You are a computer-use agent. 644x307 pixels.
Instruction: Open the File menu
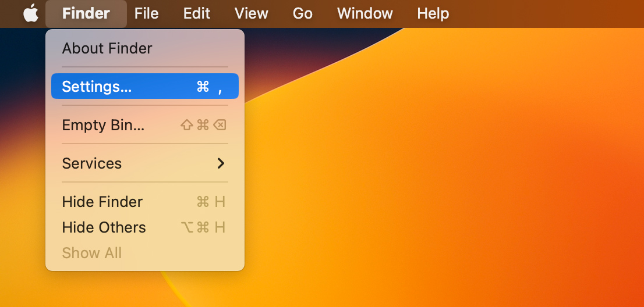(147, 13)
